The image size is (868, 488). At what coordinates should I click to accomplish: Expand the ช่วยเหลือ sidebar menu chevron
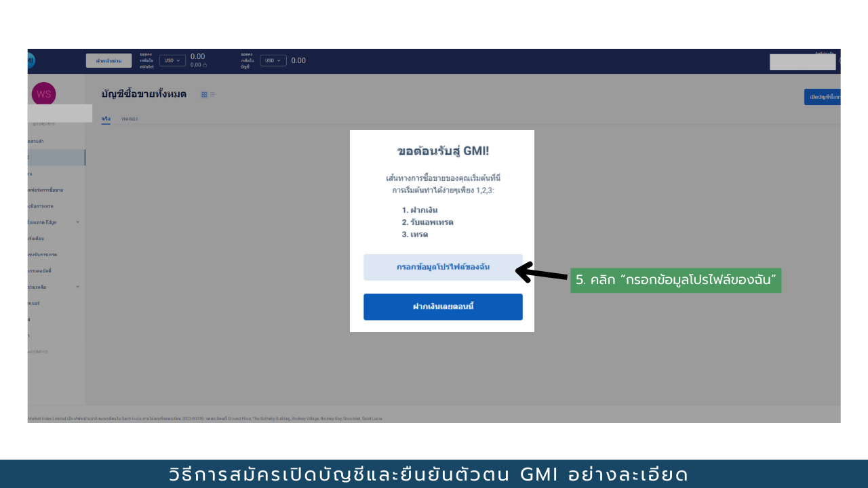pyautogui.click(x=77, y=287)
